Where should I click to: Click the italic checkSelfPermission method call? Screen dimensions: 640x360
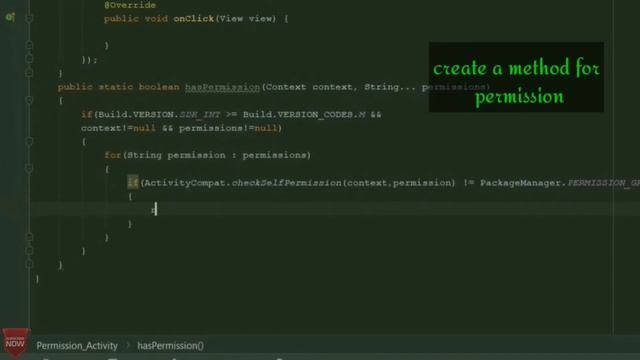(x=287, y=182)
